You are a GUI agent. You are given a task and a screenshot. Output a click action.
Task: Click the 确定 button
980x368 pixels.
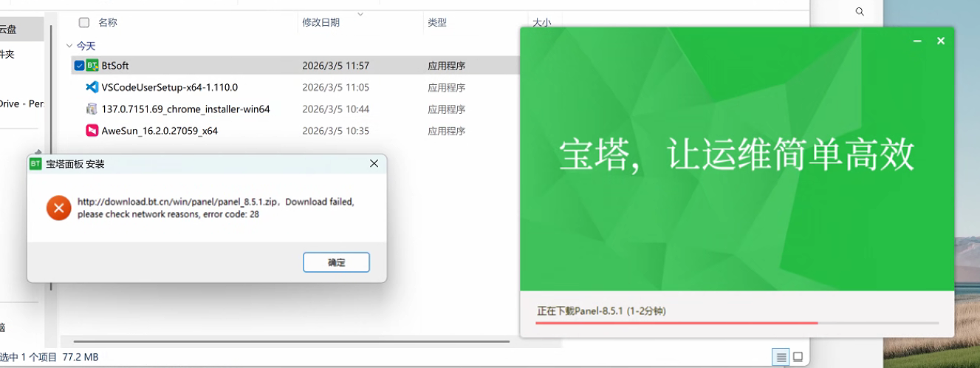(x=336, y=262)
